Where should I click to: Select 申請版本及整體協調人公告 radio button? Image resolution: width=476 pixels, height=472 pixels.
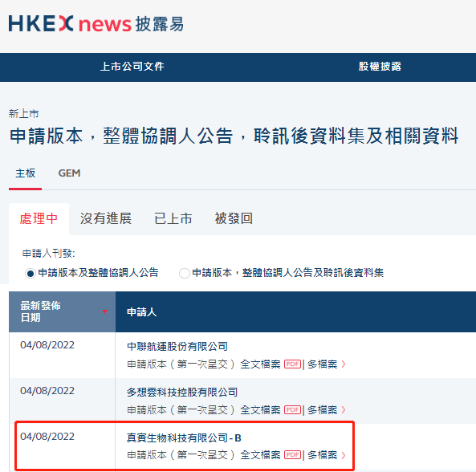coord(30,274)
